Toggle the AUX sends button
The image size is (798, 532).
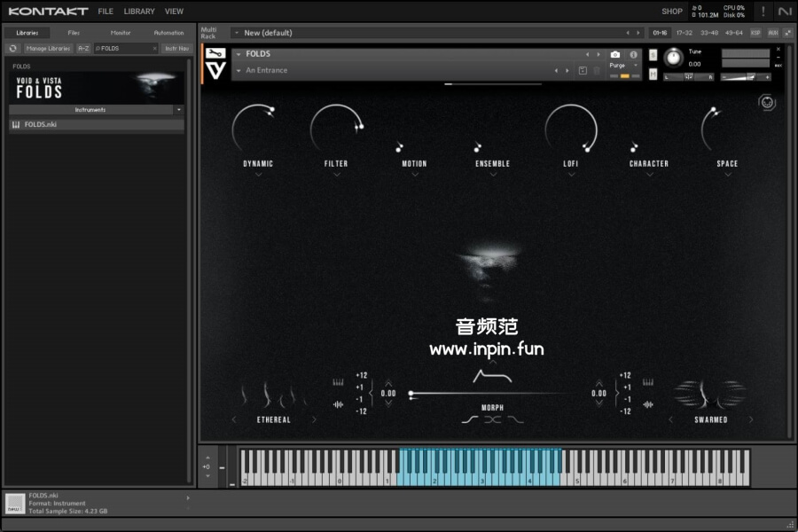click(773, 33)
